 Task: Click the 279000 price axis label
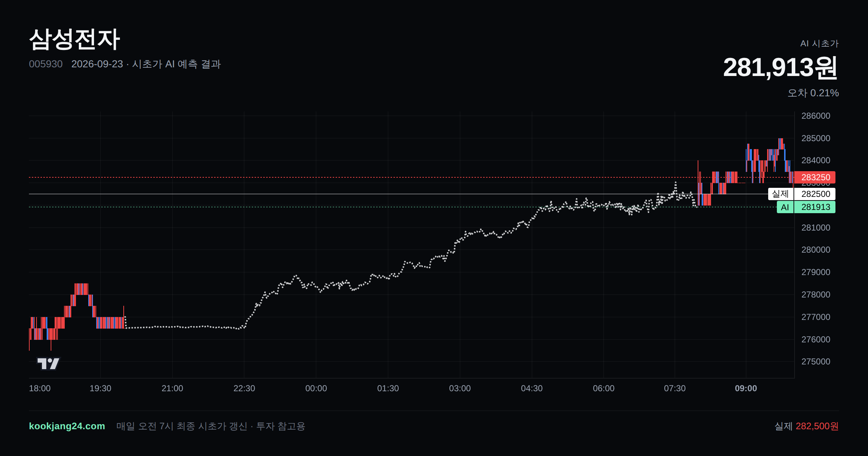click(816, 272)
